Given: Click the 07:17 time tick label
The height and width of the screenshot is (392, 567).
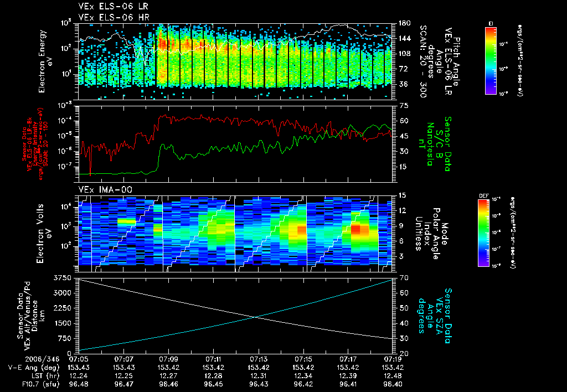Looking at the screenshot, I should click(x=348, y=359).
